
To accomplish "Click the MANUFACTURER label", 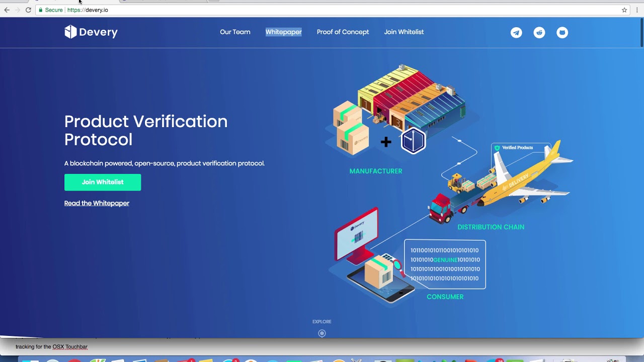I will tap(376, 171).
